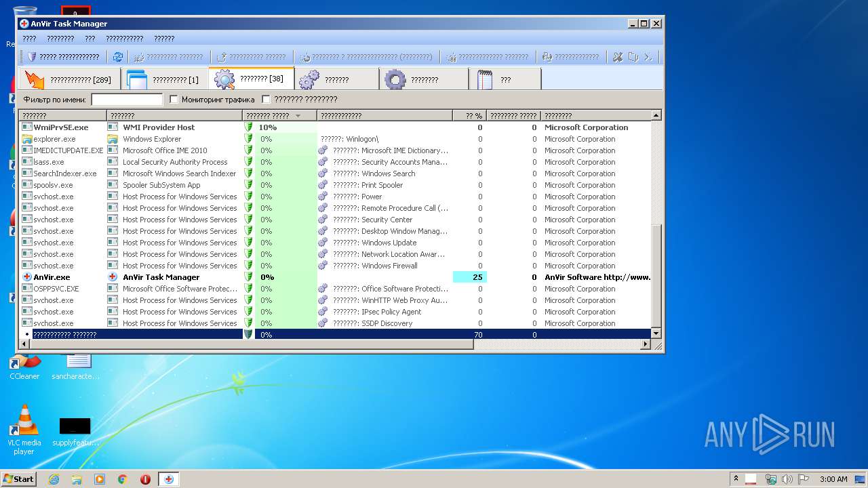Select spoolsv.exe process row
Image resolution: width=868 pixels, height=488 pixels.
[335, 185]
